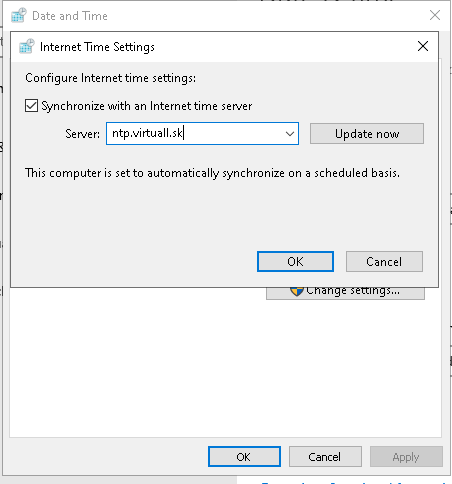This screenshot has height=484, width=452.
Task: Click the 'Server:' label
Action: pos(82,134)
